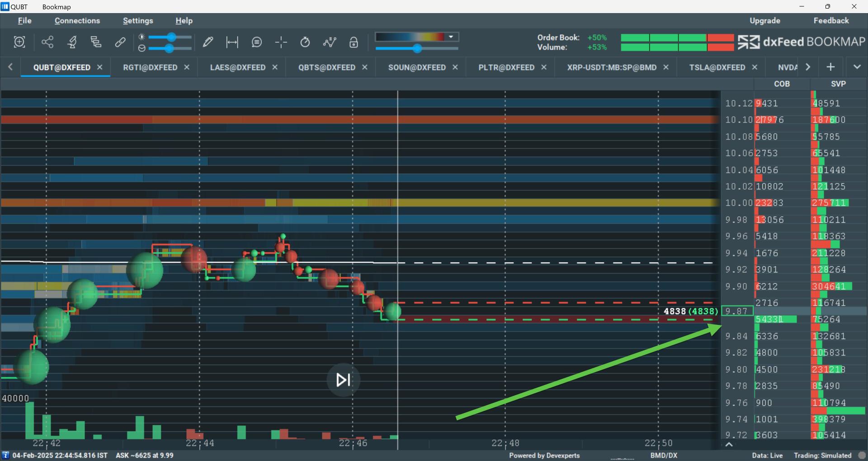Select the horizontal measure tool
Viewport: 868px width, 461px height.
[232, 42]
